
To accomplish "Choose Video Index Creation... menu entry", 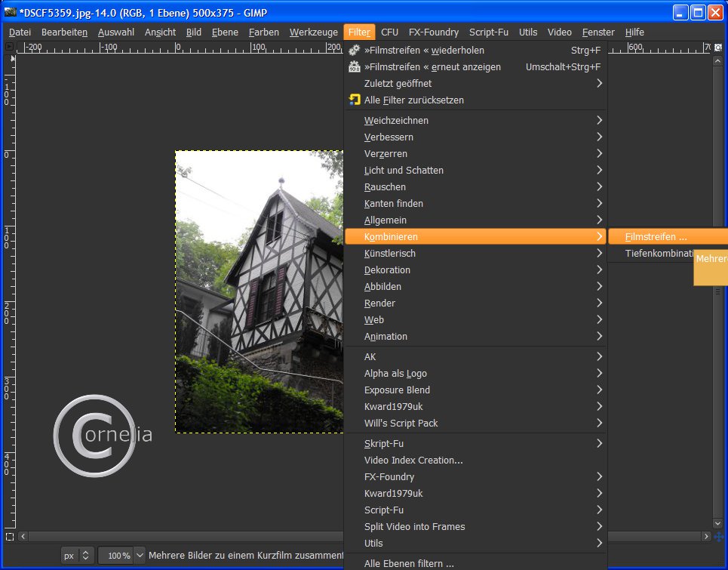I will coord(413,461).
